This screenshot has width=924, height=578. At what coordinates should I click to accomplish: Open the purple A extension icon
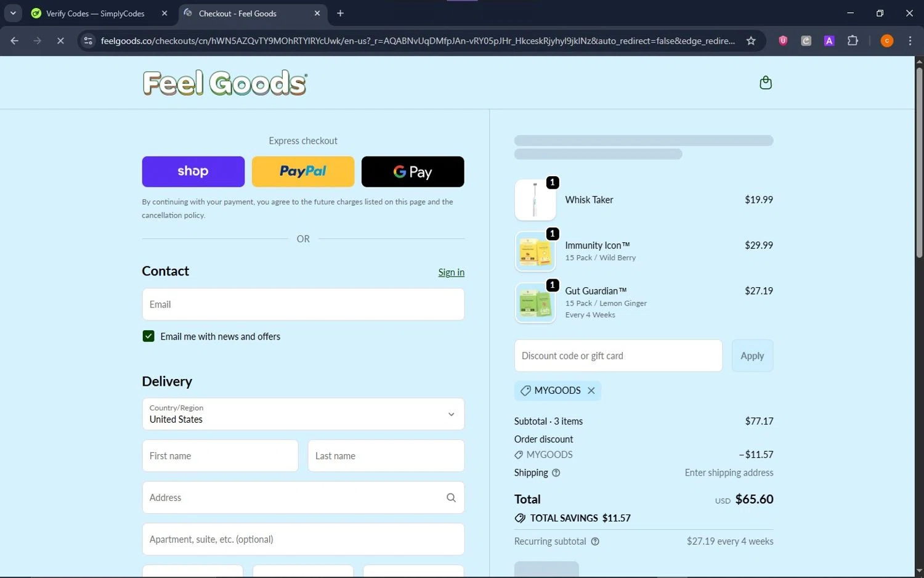[829, 41]
